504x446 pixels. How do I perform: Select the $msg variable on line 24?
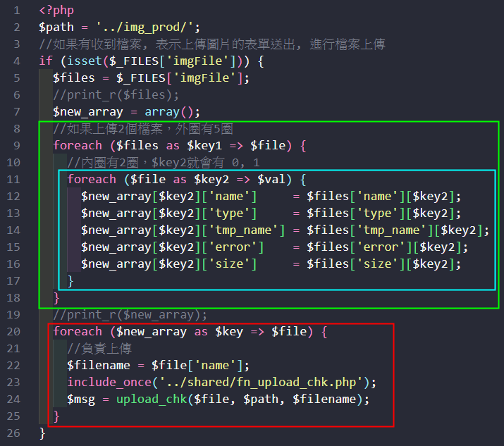[81, 399]
